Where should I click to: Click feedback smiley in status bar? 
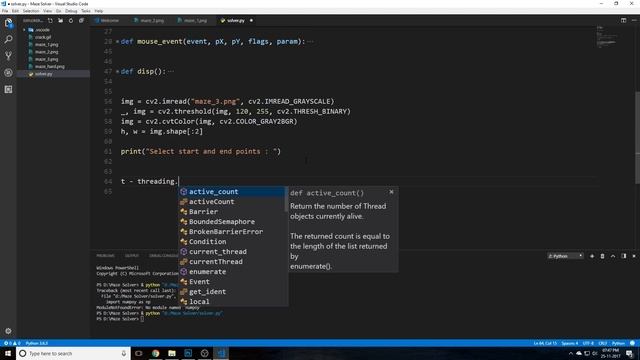(x=632, y=343)
